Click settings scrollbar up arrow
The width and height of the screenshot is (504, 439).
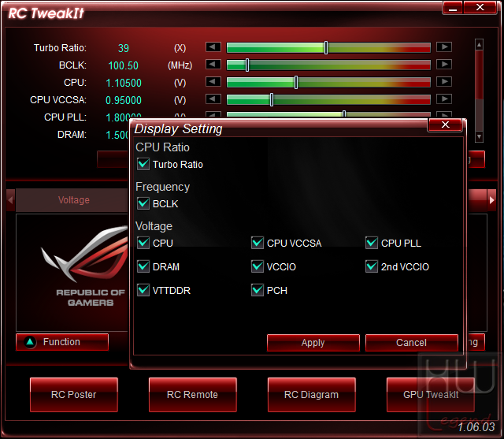coord(479,45)
